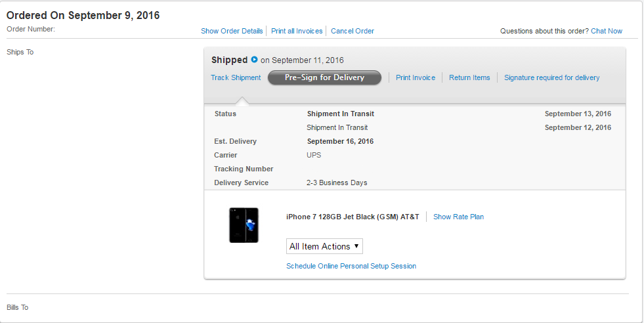The height and width of the screenshot is (323, 644).
Task: Click the iPhone 7 Jet Black product image
Action: click(244, 225)
